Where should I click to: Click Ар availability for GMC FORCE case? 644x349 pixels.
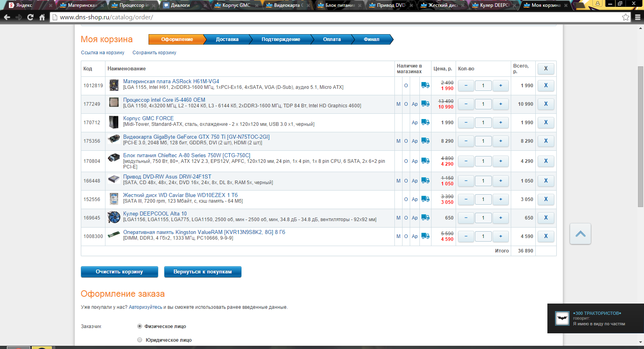pos(415,123)
